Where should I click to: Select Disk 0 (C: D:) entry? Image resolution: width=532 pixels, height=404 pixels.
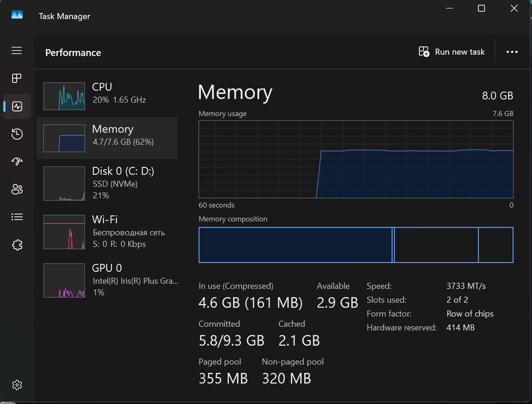tap(107, 182)
